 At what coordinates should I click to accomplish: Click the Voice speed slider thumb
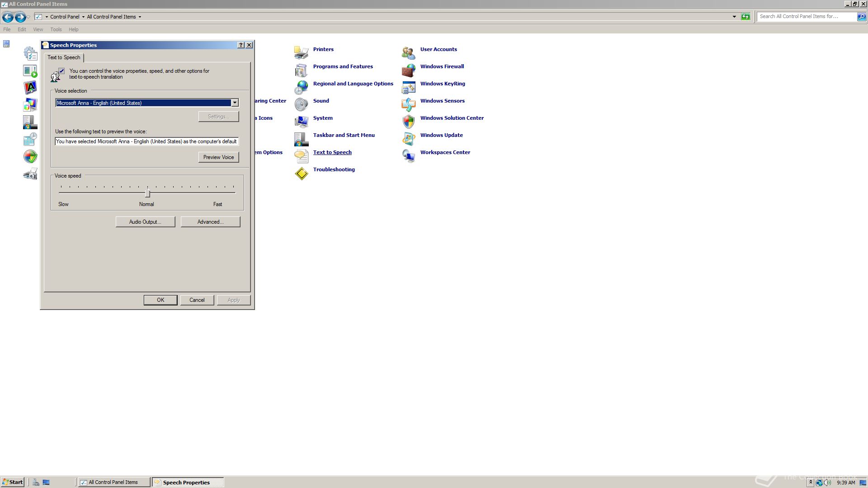[x=147, y=193]
